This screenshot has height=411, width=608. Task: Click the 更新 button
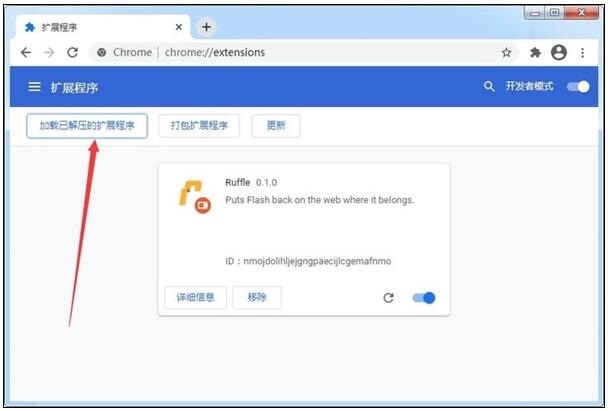276,126
